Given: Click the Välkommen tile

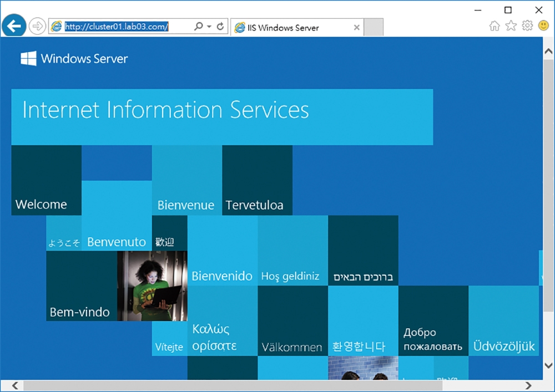Looking at the screenshot, I should [292, 321].
